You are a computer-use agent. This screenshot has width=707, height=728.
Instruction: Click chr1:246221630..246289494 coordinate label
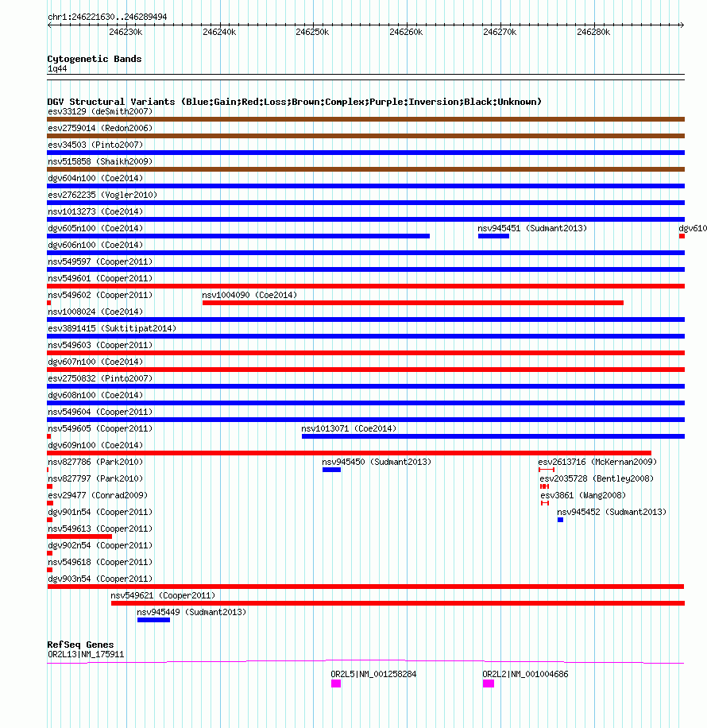107,17
